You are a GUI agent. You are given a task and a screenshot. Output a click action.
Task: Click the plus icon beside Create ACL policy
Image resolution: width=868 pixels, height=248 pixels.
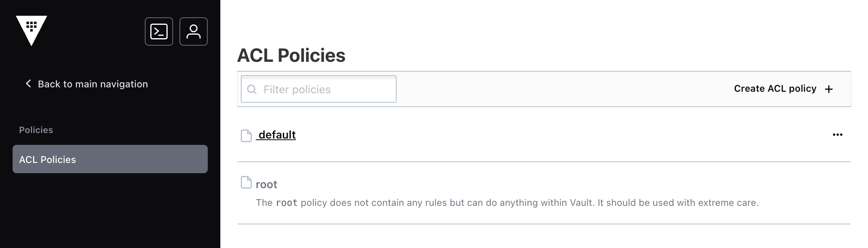pos(829,89)
